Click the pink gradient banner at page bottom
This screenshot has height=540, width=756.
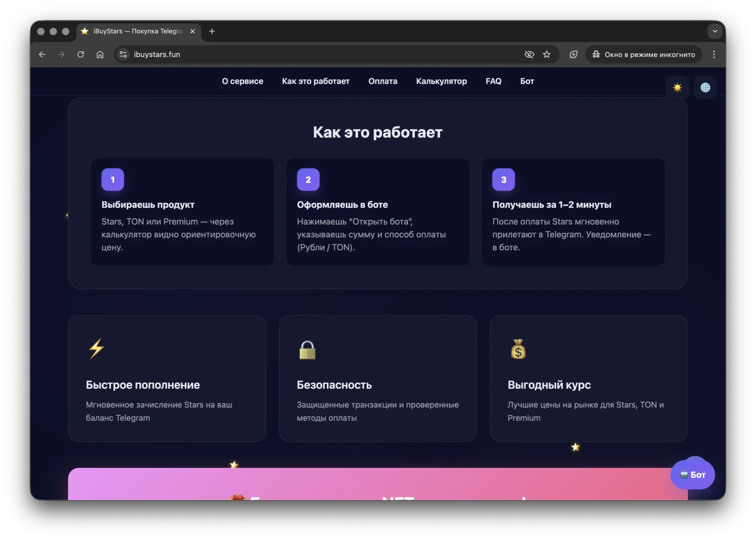tap(378, 489)
